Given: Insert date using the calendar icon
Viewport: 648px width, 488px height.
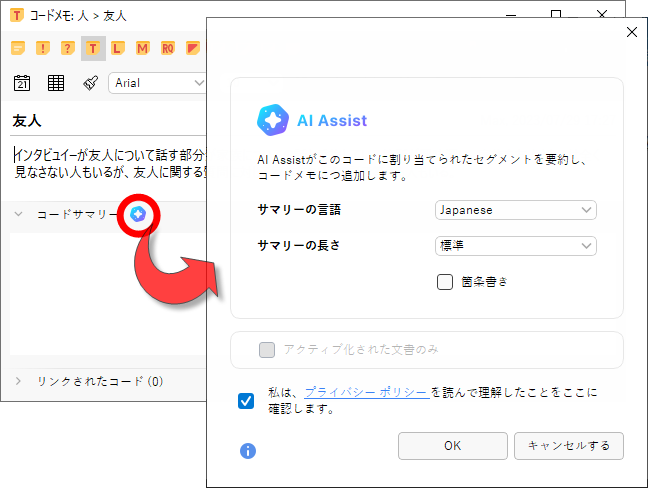Looking at the screenshot, I should click(22, 83).
